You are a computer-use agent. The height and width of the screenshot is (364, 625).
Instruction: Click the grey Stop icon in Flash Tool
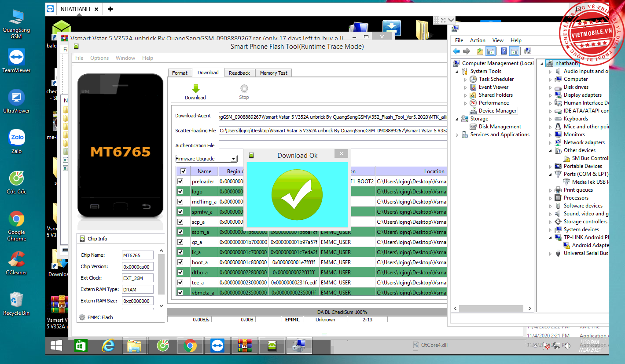click(x=244, y=88)
